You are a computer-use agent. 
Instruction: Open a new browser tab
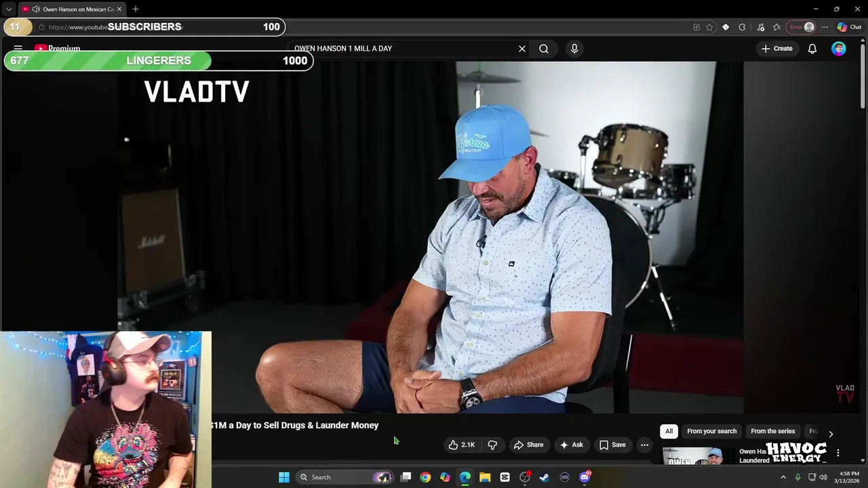coord(136,9)
